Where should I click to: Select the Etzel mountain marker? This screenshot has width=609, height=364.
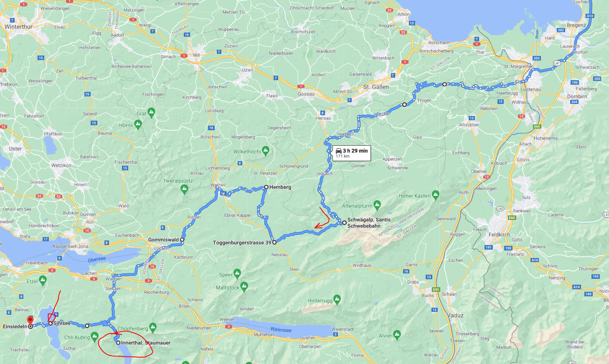click(43, 281)
